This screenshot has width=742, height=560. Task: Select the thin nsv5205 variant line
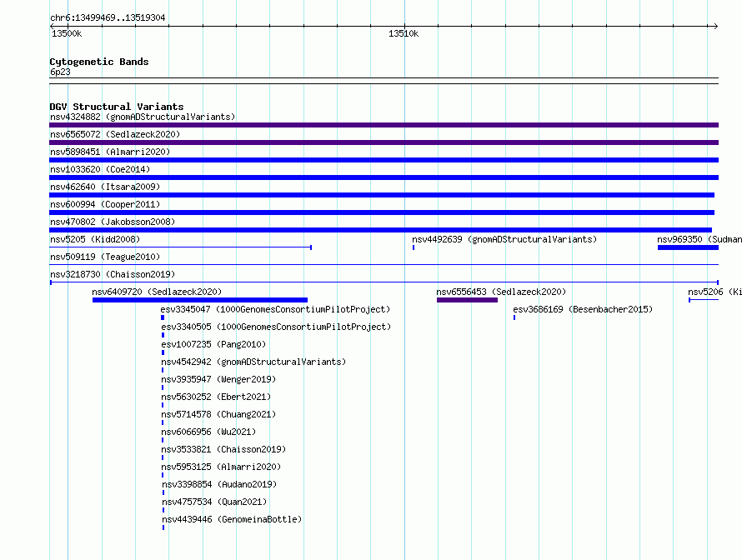(x=180, y=247)
